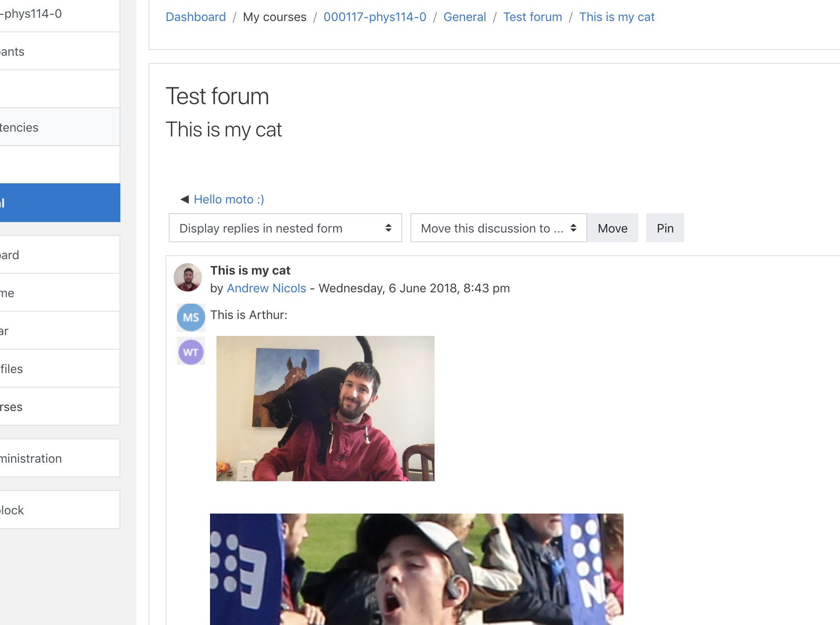840x625 pixels.
Task: Click This is my cat breadcrumb link
Action: click(x=617, y=17)
